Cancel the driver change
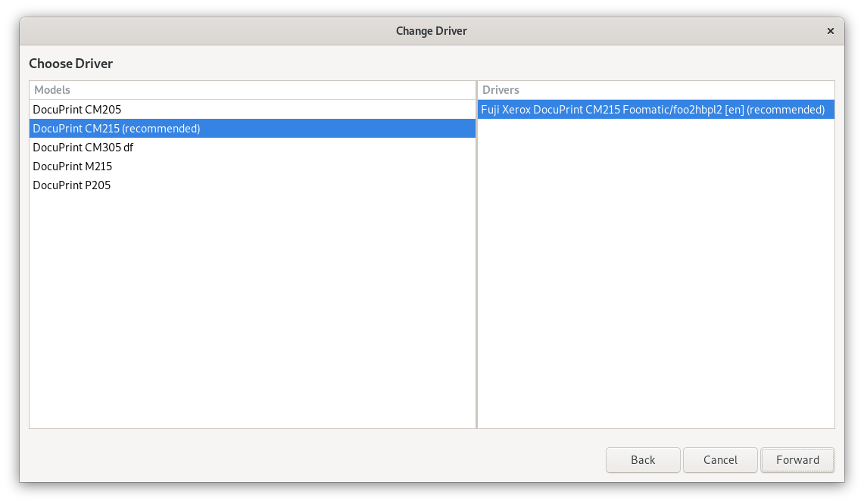864x504 pixels. coord(720,459)
